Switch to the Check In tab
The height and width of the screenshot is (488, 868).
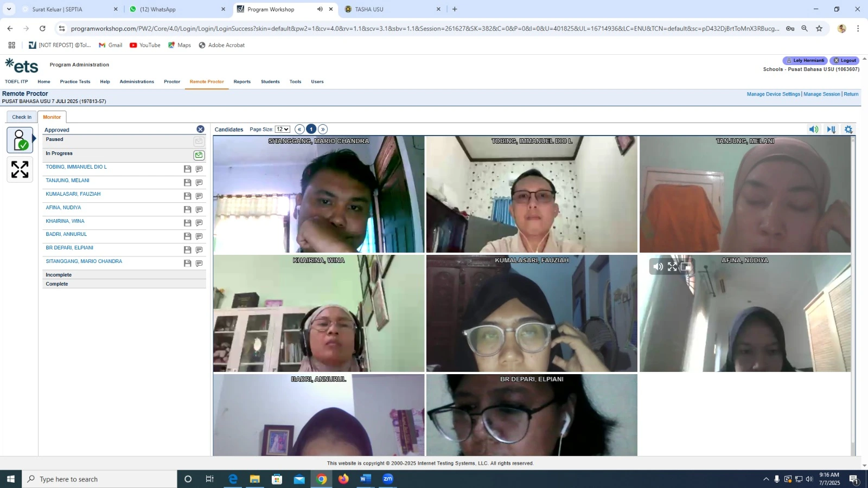pyautogui.click(x=22, y=117)
